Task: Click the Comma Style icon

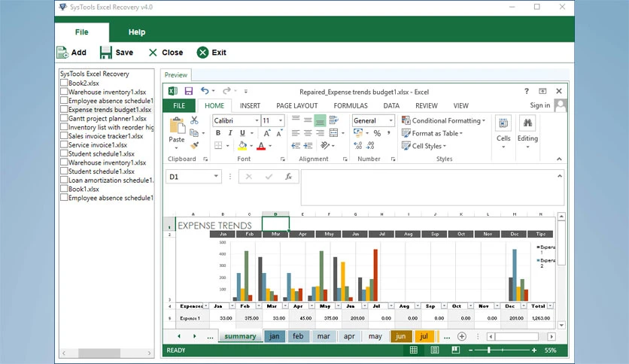Action: (x=389, y=133)
